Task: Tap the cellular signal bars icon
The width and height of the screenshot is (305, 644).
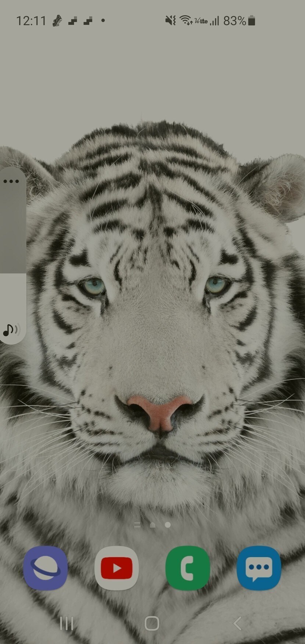Action: [215, 21]
